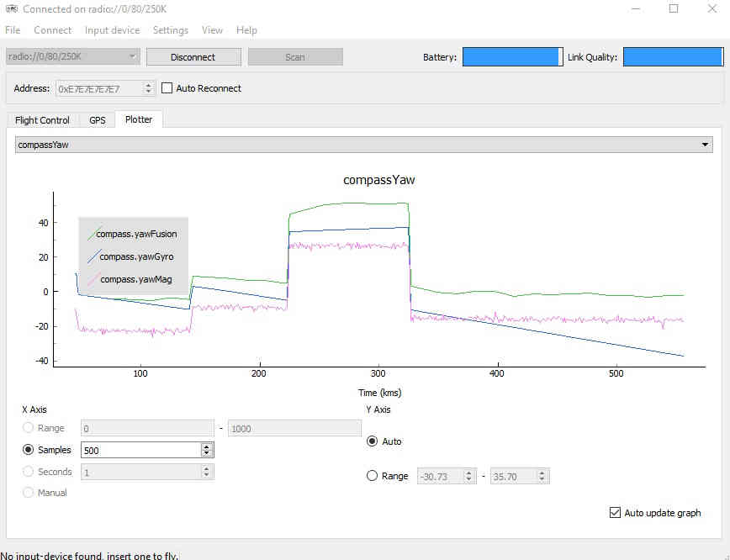Click the Battery level bar
730x560 pixels.
click(512, 57)
